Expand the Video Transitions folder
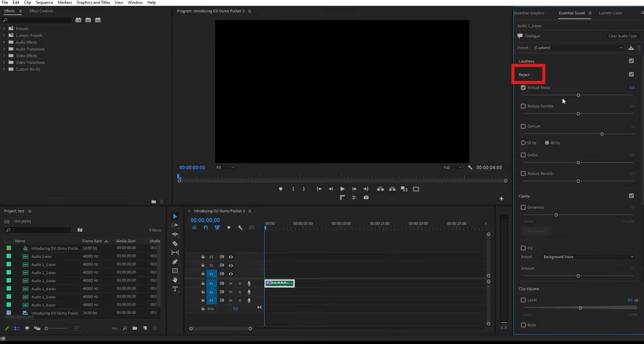The height and width of the screenshot is (344, 644). tap(5, 62)
